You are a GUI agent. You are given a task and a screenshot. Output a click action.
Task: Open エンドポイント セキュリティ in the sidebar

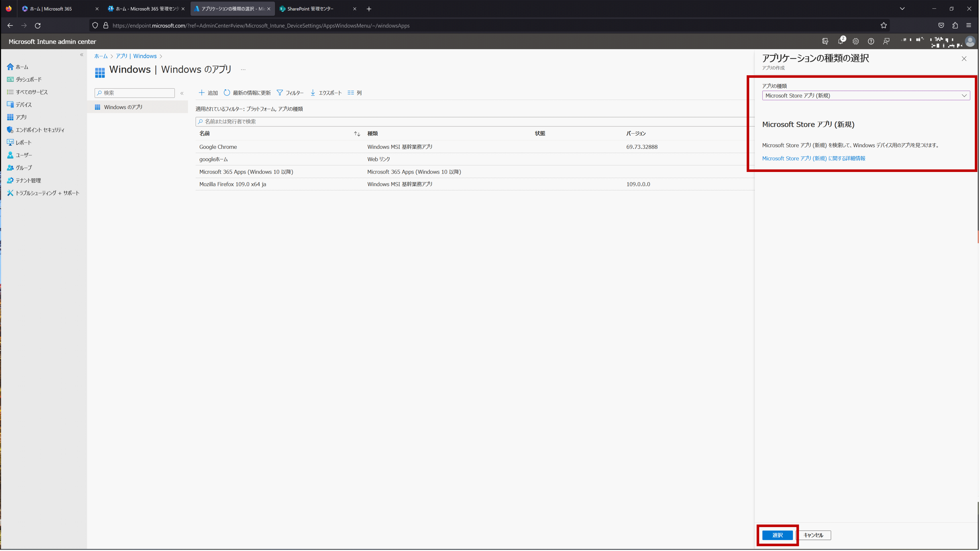click(x=36, y=130)
